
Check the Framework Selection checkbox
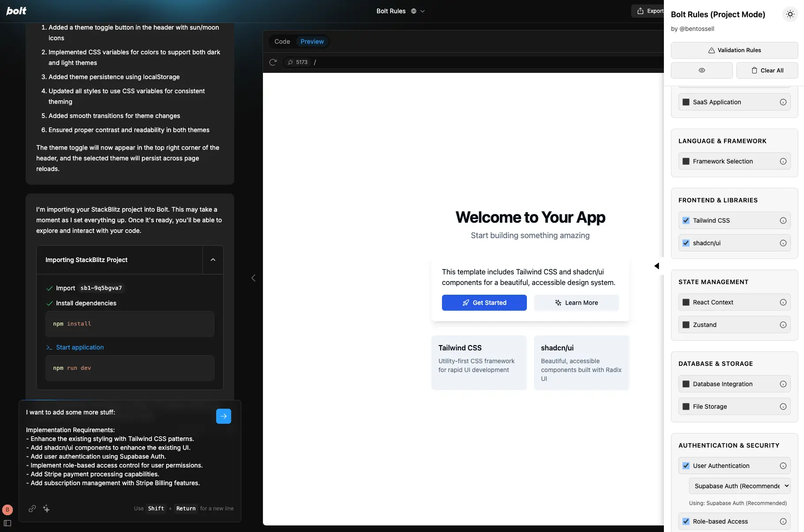686,161
